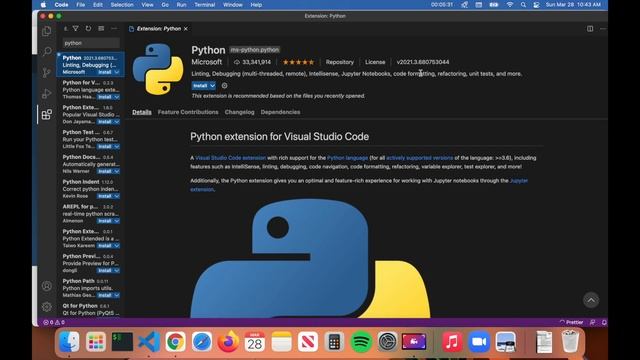Viewport: 640px width, 360px height.
Task: Open Firefox from the Dock
Action: pos(229,342)
